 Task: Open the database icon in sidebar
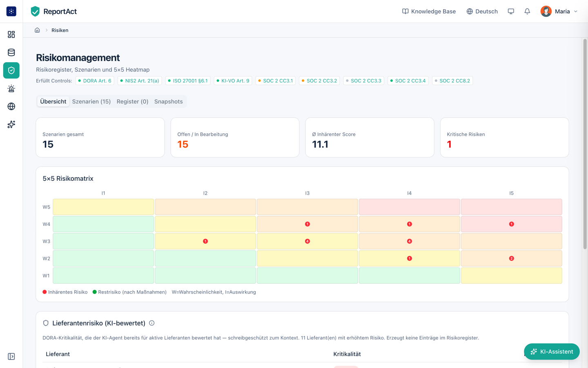pyautogui.click(x=11, y=52)
